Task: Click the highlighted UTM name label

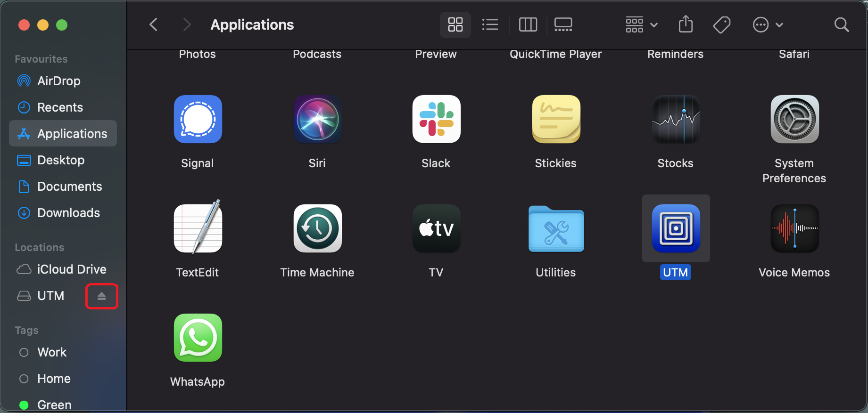Action: click(676, 272)
